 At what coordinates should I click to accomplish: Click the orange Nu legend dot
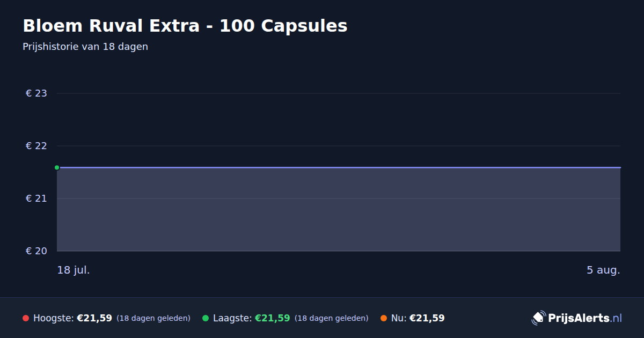(384, 318)
